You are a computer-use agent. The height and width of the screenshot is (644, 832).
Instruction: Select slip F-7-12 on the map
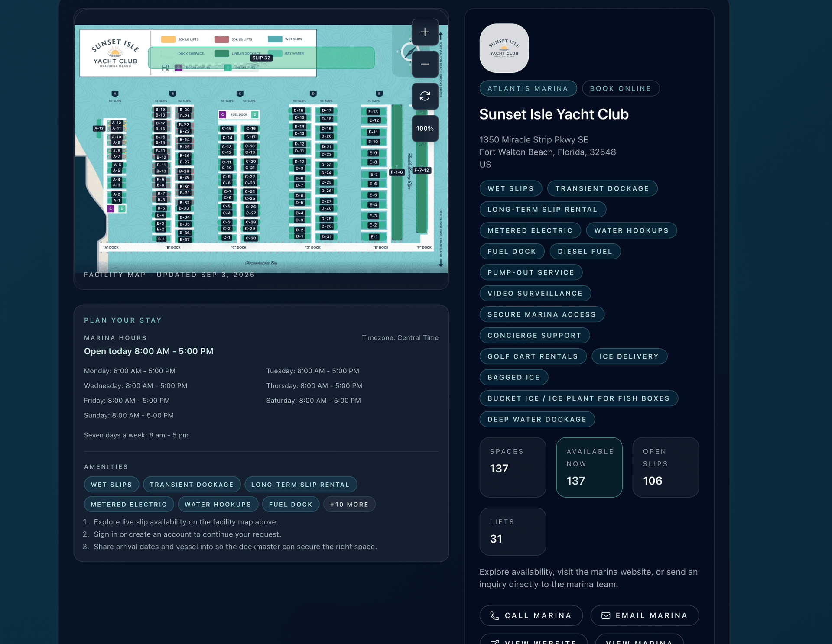click(x=422, y=170)
